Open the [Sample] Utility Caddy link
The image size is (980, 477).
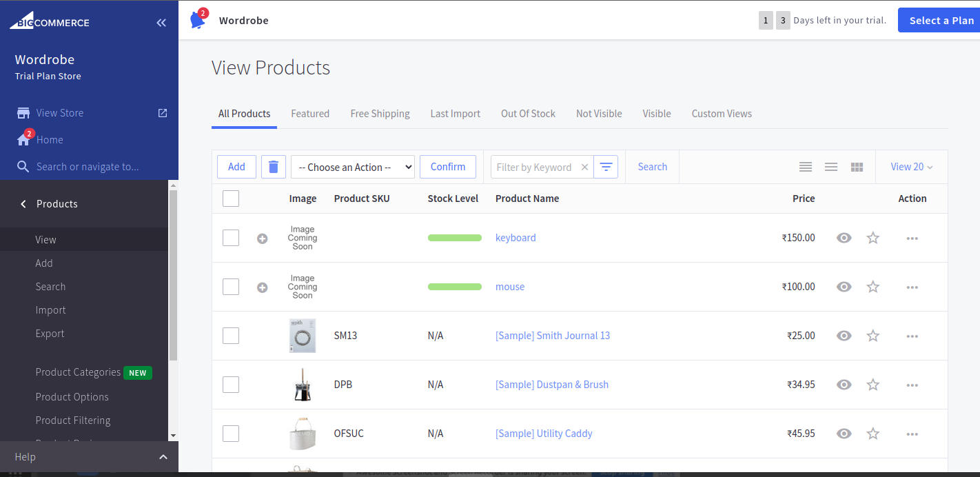click(544, 434)
